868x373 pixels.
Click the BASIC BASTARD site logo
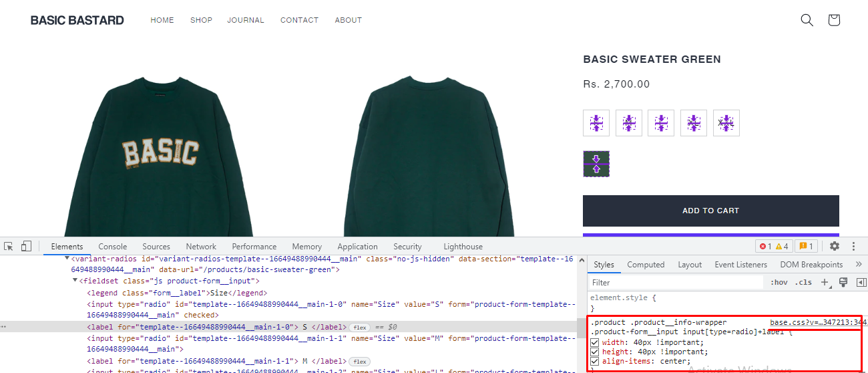pos(77,20)
